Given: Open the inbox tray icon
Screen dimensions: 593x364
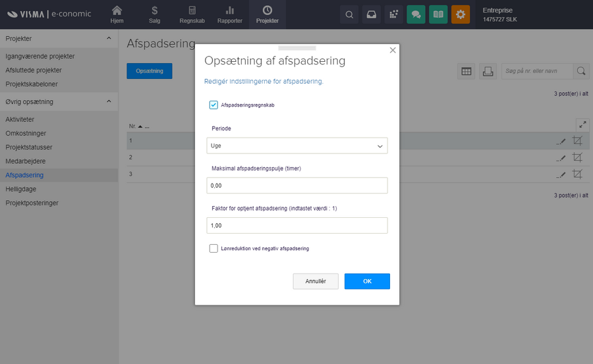Looking at the screenshot, I should coord(372,14).
